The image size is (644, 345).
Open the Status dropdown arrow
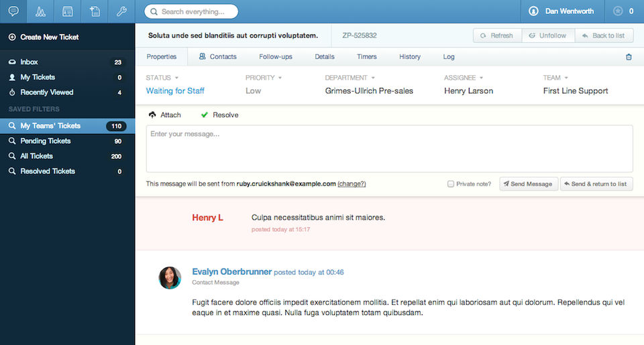pos(176,78)
